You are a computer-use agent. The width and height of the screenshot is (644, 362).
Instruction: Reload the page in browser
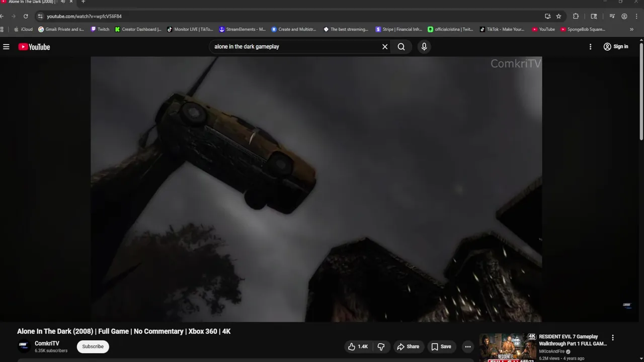coord(26,16)
